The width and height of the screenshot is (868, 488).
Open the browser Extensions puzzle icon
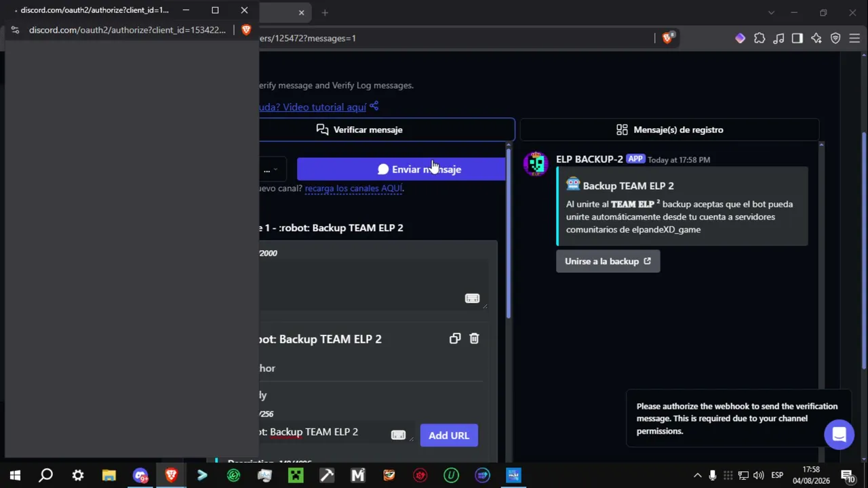coord(759,39)
